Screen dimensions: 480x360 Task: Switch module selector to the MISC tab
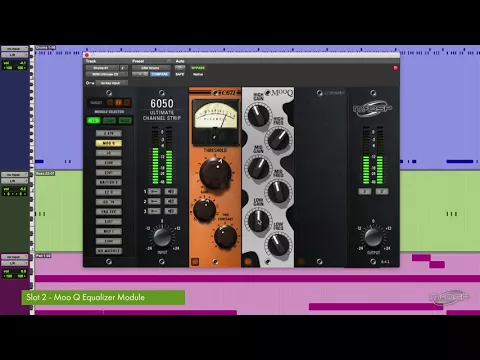click(125, 120)
